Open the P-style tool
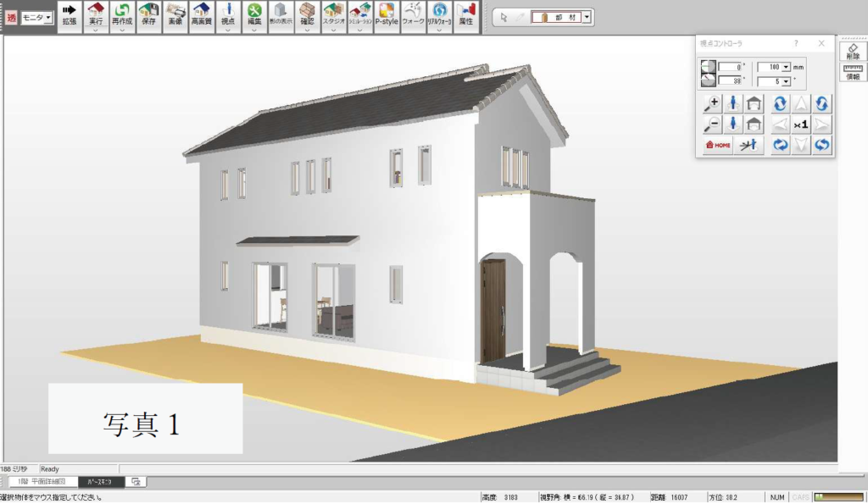The image size is (868, 504). tap(387, 14)
